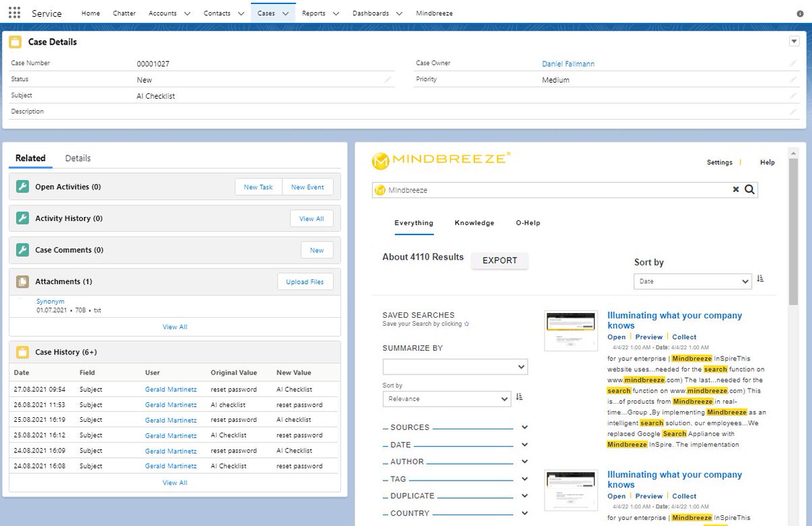Open the App Launcher grid icon

pos(14,13)
